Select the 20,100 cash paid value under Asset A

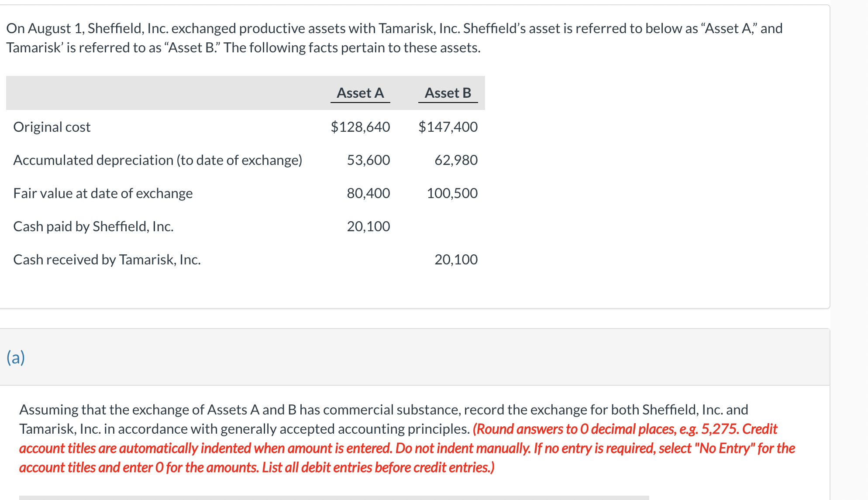(369, 226)
